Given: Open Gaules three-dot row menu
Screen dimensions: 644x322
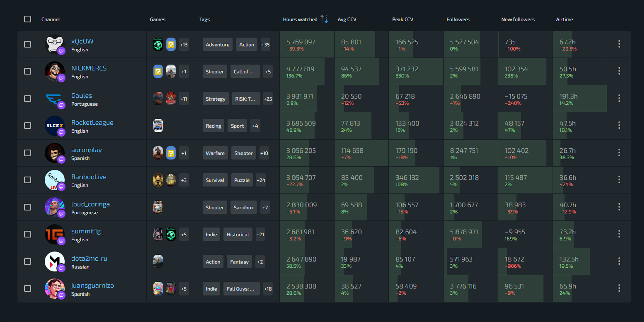Looking at the screenshot, I should click(x=619, y=98).
